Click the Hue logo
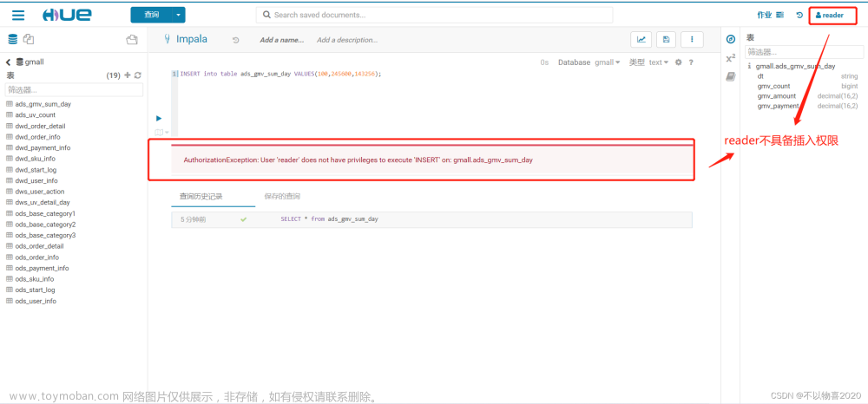This screenshot has width=868, height=404. tap(67, 15)
